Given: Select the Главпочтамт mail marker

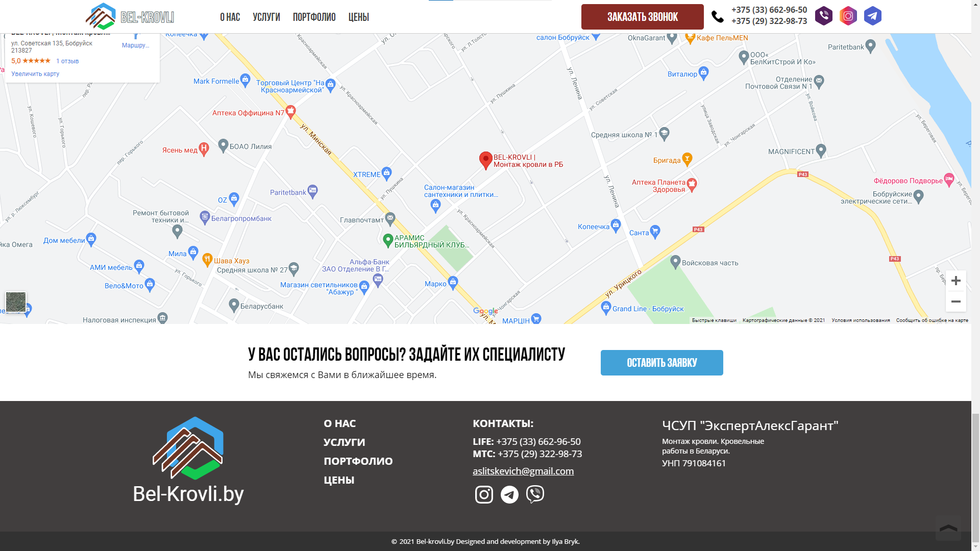Looking at the screenshot, I should pos(390,219).
